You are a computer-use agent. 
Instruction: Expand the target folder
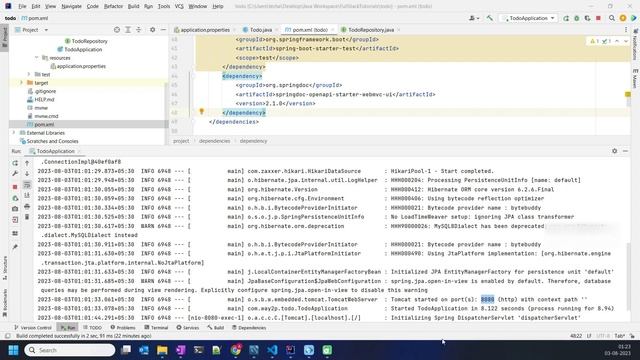point(21,83)
